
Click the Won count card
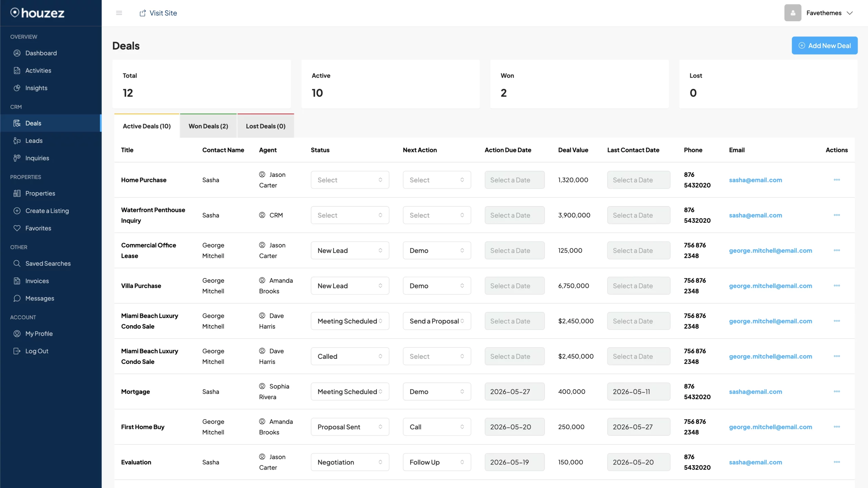pos(579,84)
